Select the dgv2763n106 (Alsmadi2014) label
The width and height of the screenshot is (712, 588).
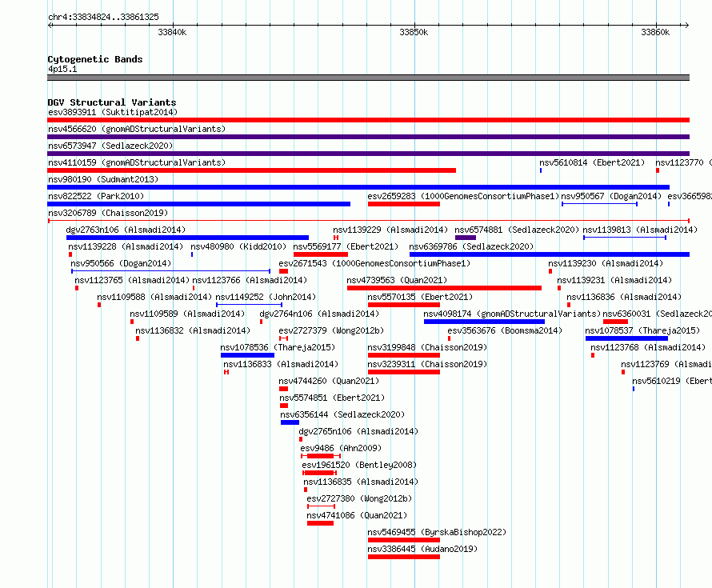coord(126,230)
